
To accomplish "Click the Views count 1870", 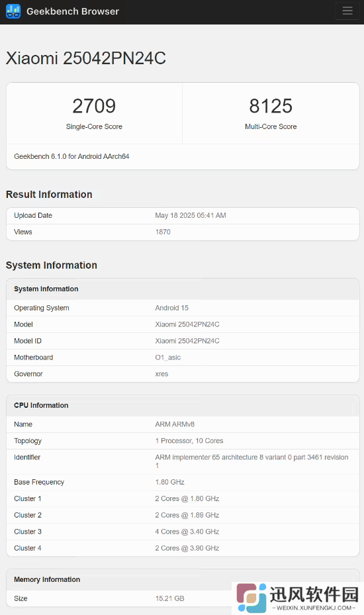I will coord(163,232).
